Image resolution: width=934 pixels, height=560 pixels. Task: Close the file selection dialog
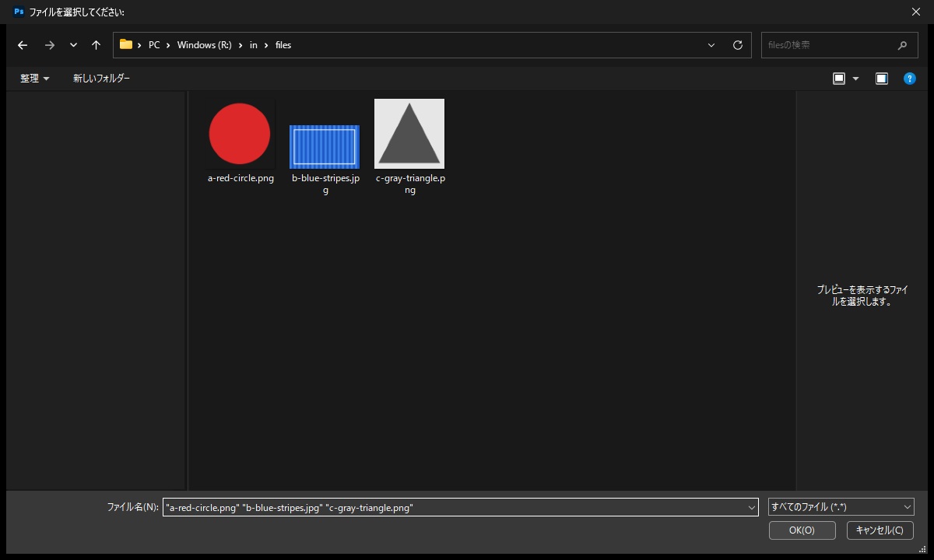point(915,12)
